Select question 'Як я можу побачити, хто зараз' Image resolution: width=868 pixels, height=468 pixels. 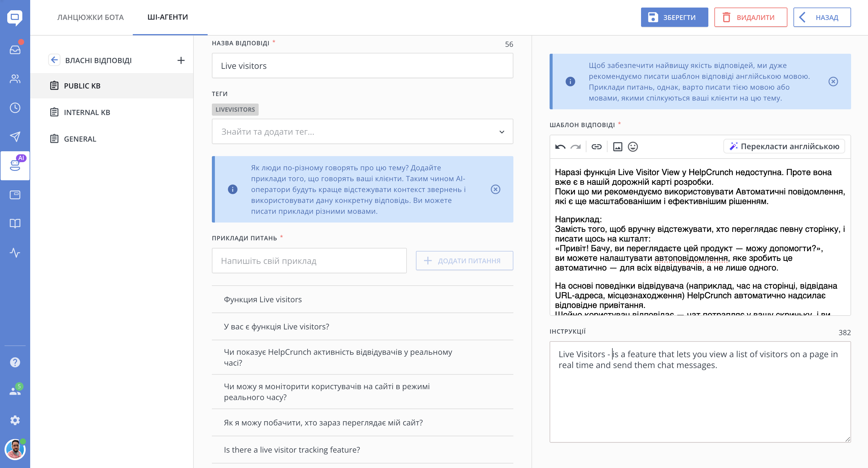[362, 423]
